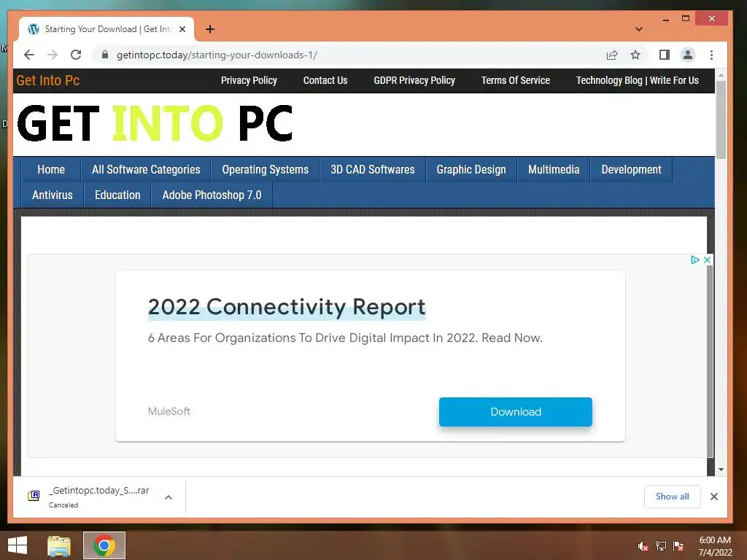Click the muted speaker tray icon
747x560 pixels.
[x=643, y=546]
